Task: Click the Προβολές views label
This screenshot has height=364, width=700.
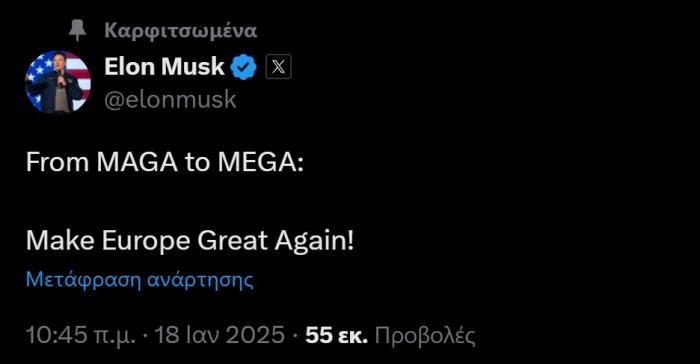Action: [x=425, y=336]
